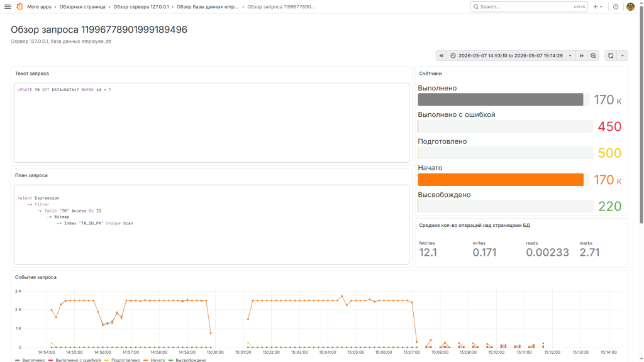This screenshot has height=362, width=644.
Task: Click the UPDATE T0 SET query text
Action: click(x=64, y=89)
